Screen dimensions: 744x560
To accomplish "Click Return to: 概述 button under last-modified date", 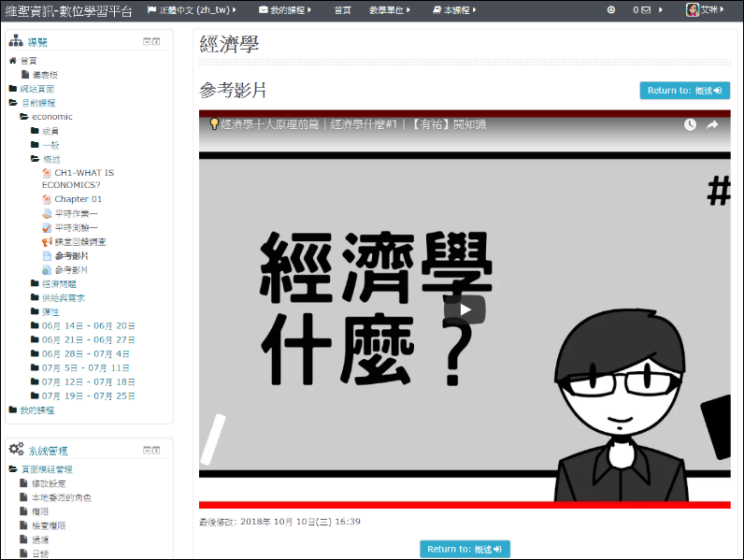I will [465, 549].
